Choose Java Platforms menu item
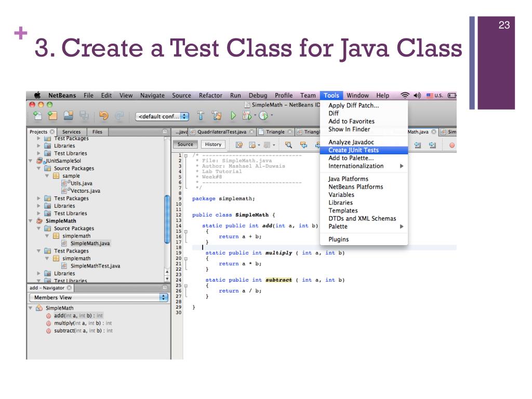The width and height of the screenshot is (532, 399). point(364,179)
